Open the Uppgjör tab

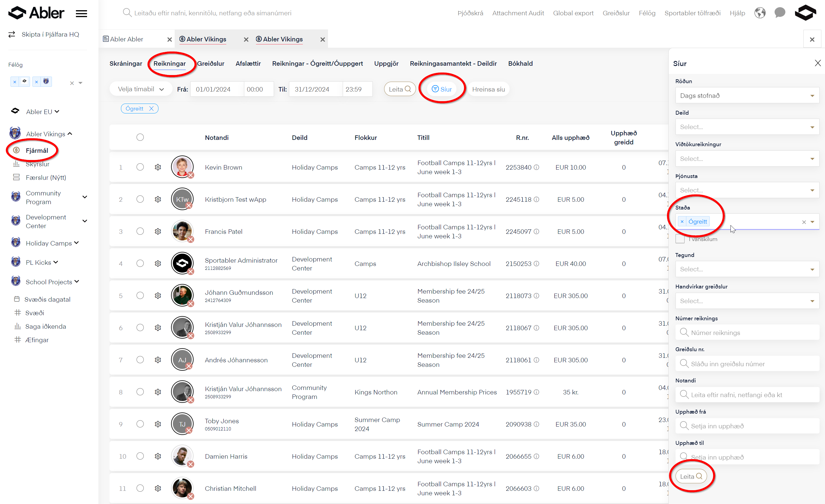tap(386, 64)
